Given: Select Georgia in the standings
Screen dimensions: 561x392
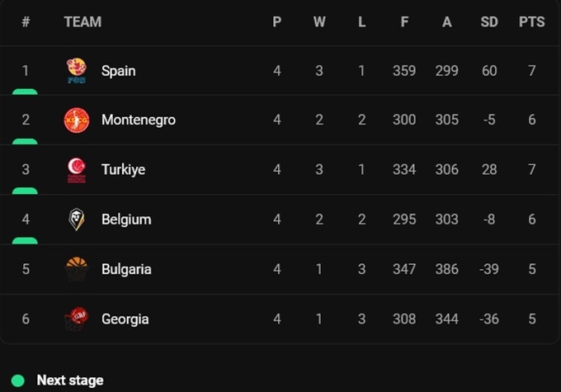Looking at the screenshot, I should coord(125,319).
